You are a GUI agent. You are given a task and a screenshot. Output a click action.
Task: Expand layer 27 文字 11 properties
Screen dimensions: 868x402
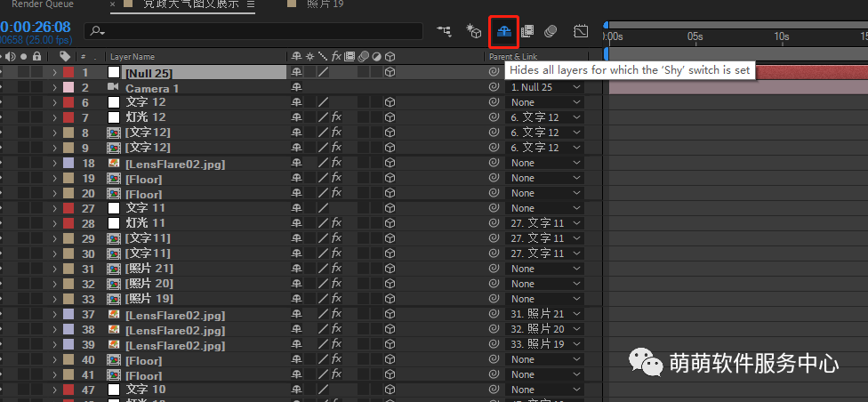click(x=55, y=208)
